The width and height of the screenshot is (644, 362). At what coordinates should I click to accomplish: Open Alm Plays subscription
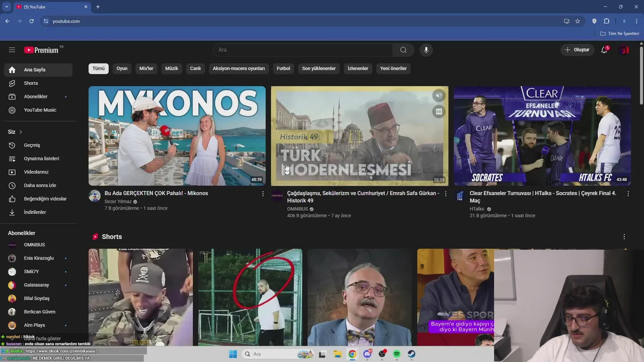(38, 325)
